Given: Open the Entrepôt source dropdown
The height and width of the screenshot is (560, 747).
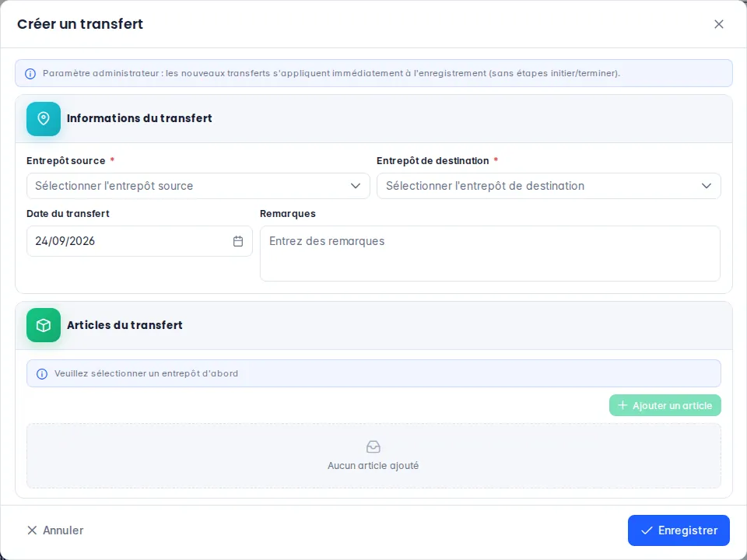Looking at the screenshot, I should click(198, 186).
